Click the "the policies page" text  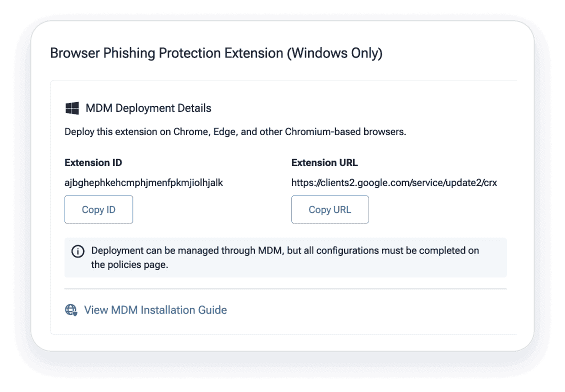pos(129,265)
